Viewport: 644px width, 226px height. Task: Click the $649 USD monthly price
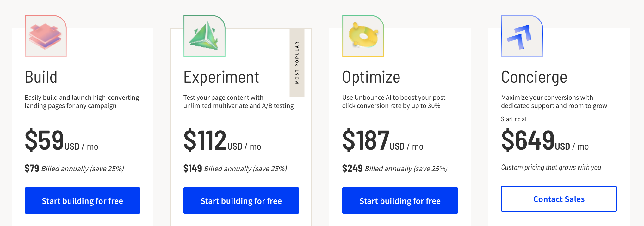[x=545, y=140]
